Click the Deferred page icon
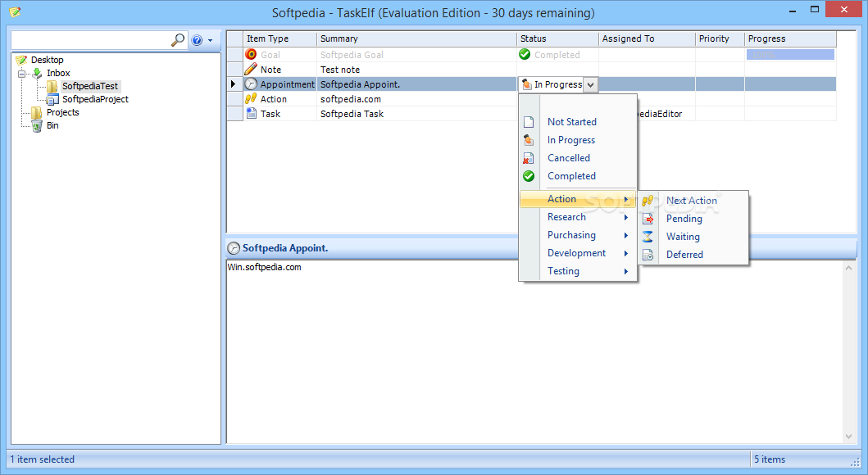The image size is (868, 475). pos(648,255)
